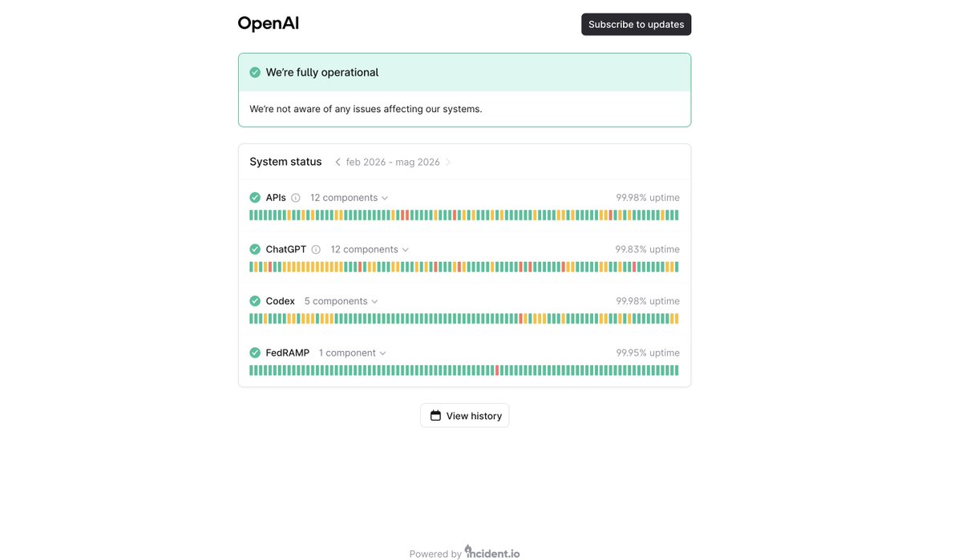Go to next date range with right chevron
This screenshot has width=962, height=560.
coord(448,162)
